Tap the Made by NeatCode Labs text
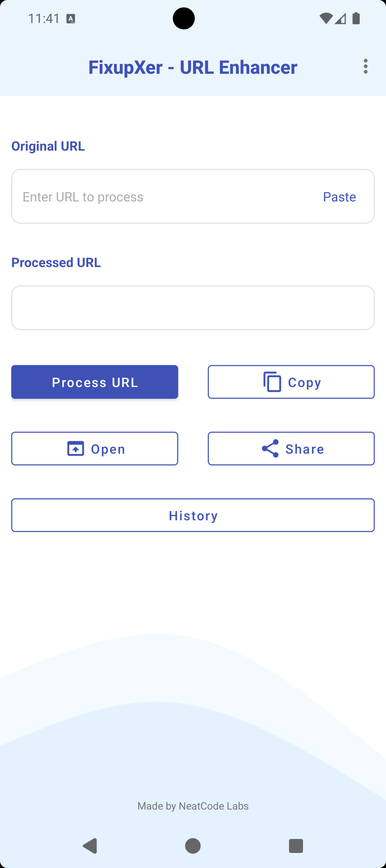 point(193,806)
